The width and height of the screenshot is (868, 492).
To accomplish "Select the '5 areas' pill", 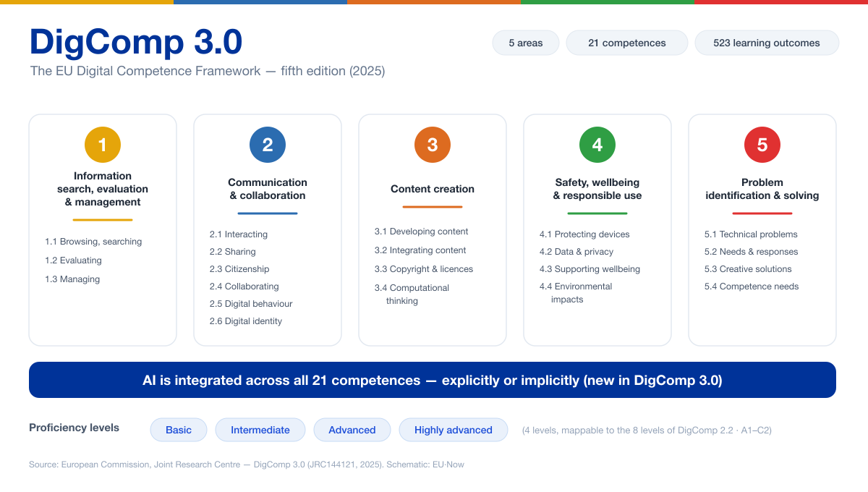I will (526, 43).
